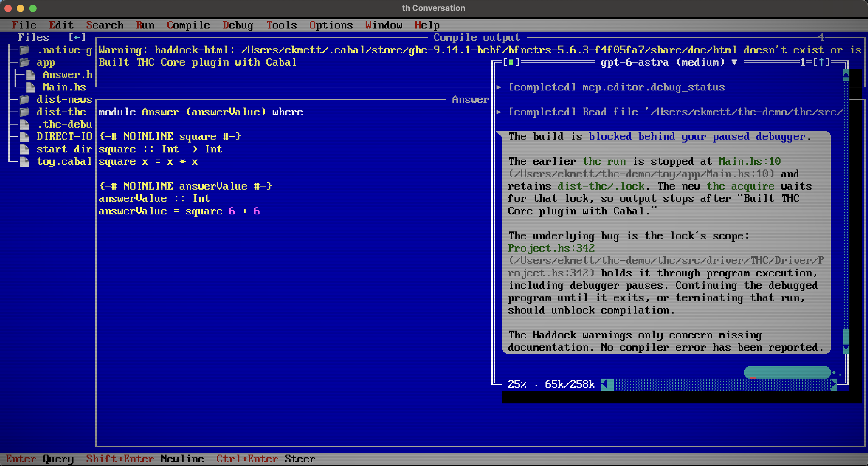
Task: Click the Ctrl+Enter Steer hint
Action: pos(266,459)
